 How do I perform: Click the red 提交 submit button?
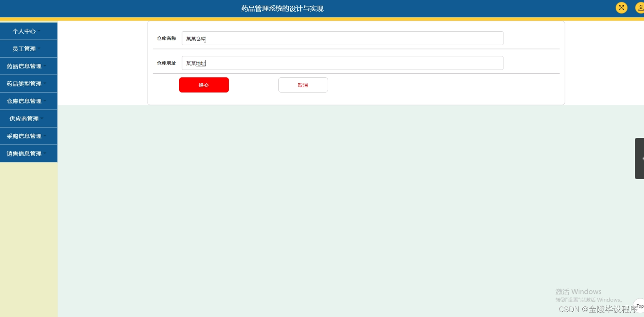coord(203,85)
